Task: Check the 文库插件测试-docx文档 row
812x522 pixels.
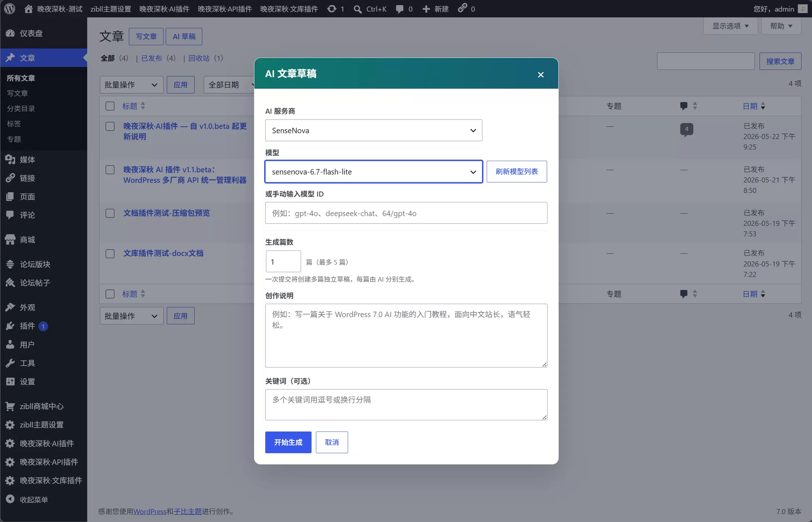Action: [x=110, y=254]
